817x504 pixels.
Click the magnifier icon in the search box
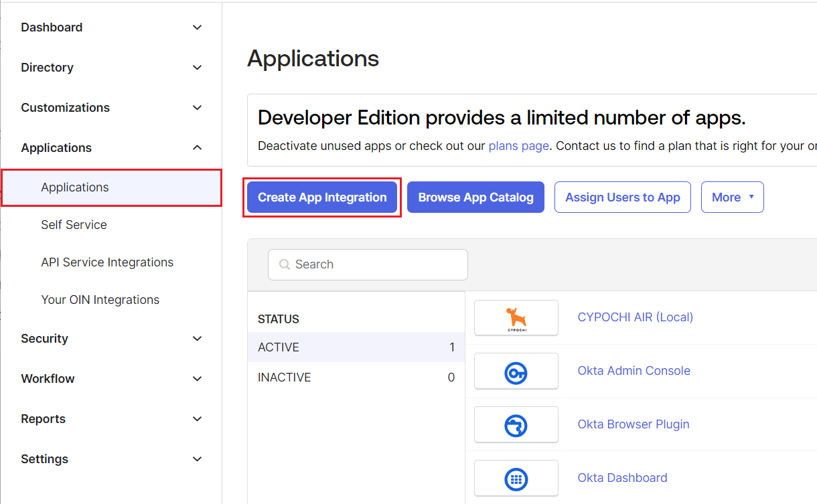click(285, 264)
